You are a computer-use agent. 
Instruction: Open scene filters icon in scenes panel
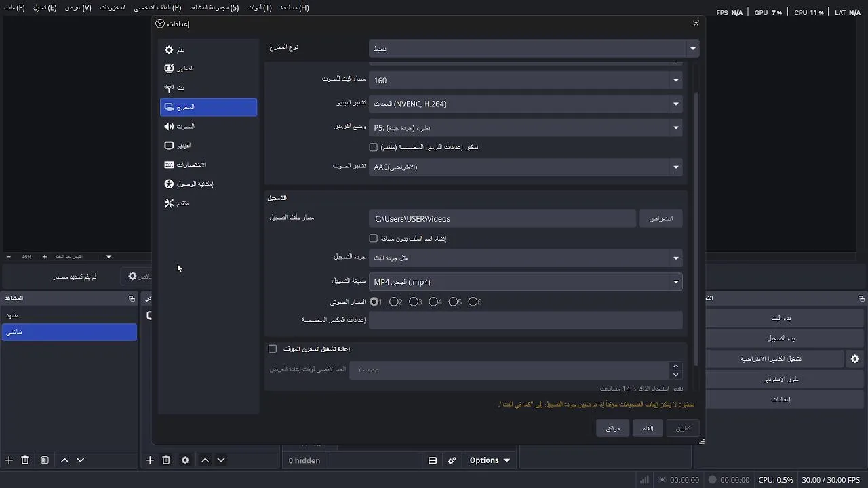45,460
